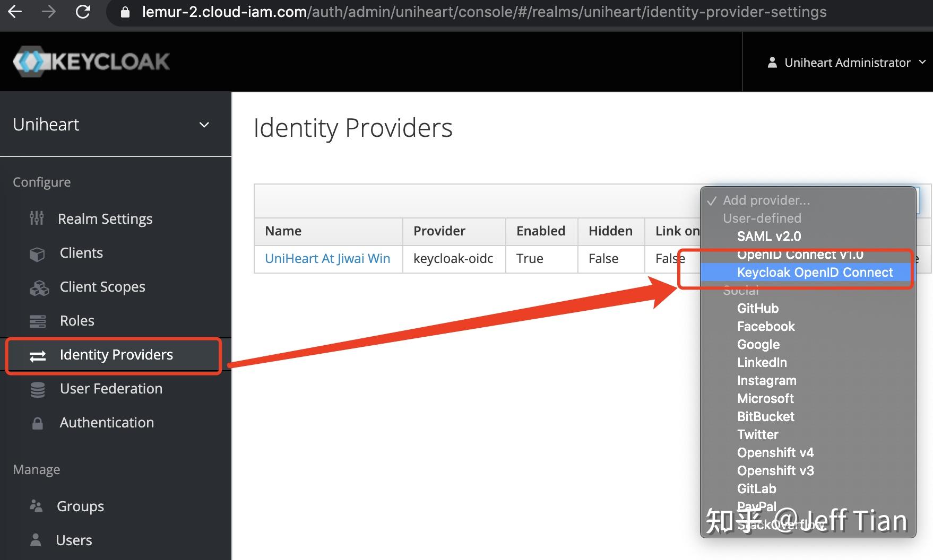Navigate to Roles in the sidebar
Image resolution: width=933 pixels, height=560 pixels.
coord(77,320)
